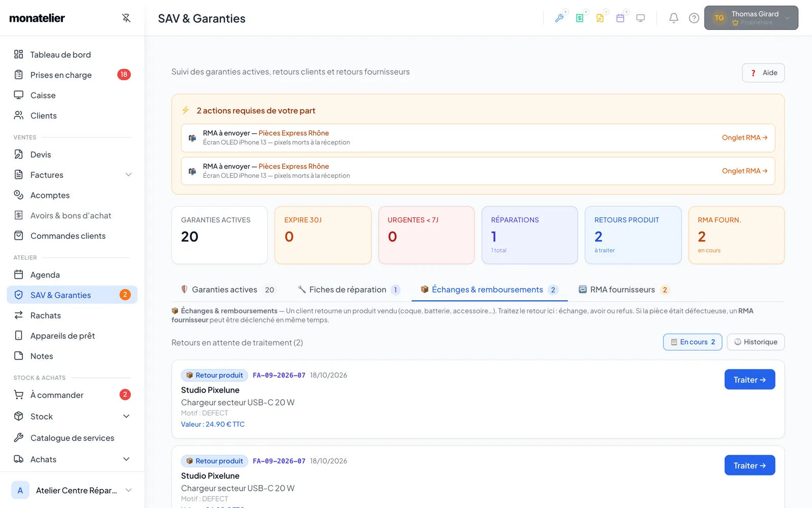Click the green receipt quick-add icon
The height and width of the screenshot is (508, 812).
coord(580,18)
